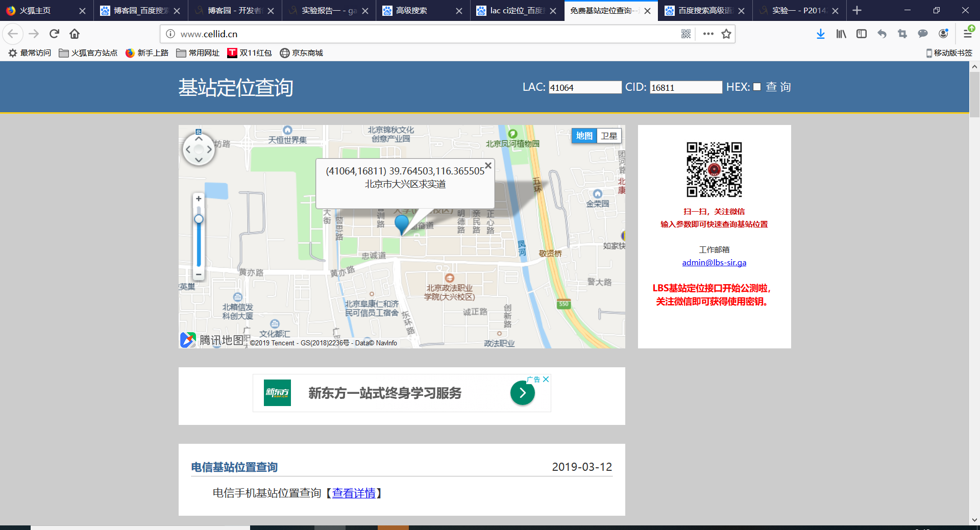Screen dimensions: 980x530
Task: Open the Firefox home page
Action: point(75,34)
